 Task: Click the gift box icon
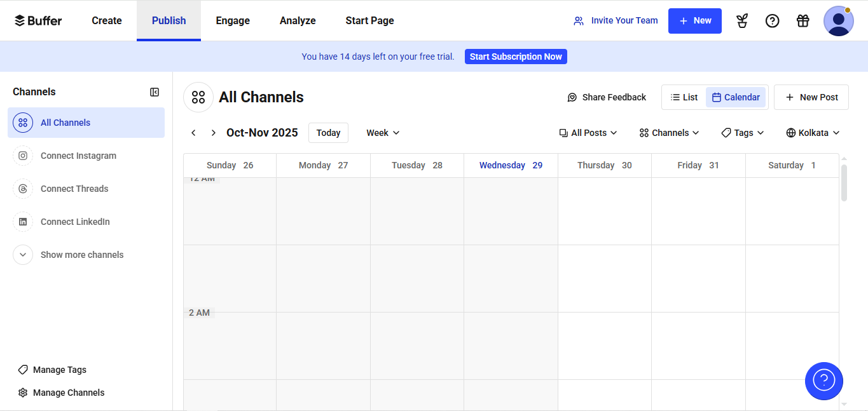[803, 21]
